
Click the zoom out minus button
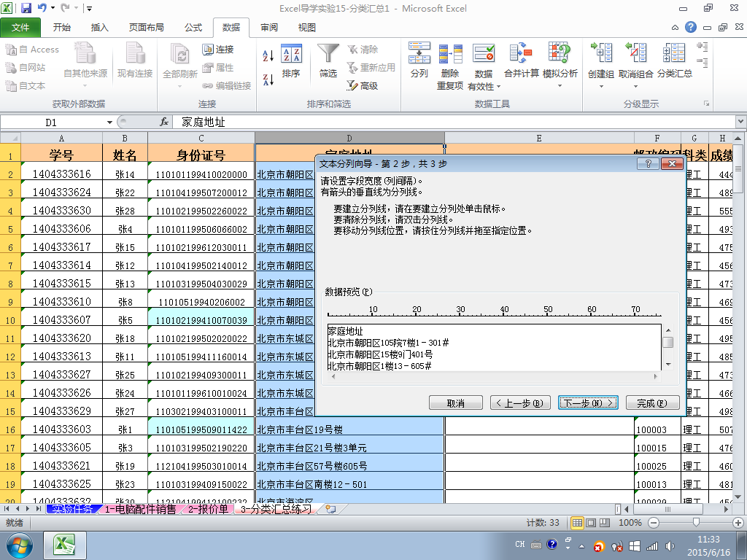coord(654,523)
